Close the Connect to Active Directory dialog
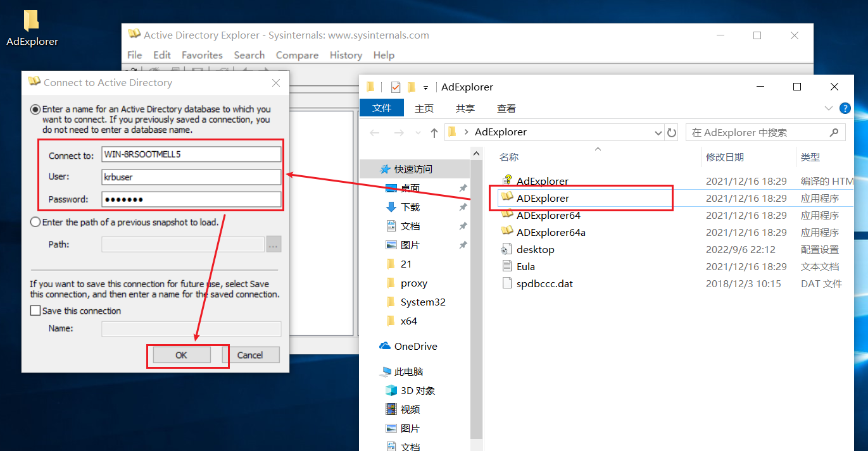 (x=276, y=83)
